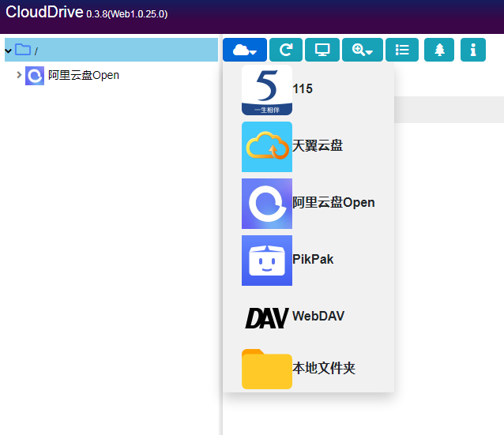This screenshot has width=504, height=435.
Task: Click the list view toolbar icon
Action: coord(402,50)
